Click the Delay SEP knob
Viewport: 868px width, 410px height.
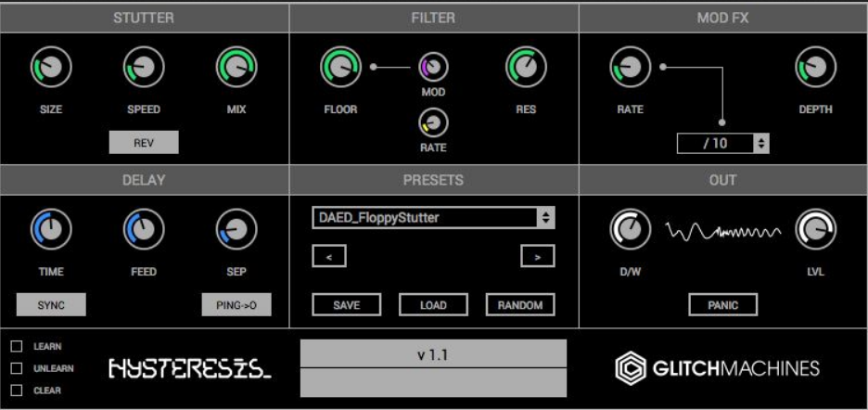click(x=236, y=229)
